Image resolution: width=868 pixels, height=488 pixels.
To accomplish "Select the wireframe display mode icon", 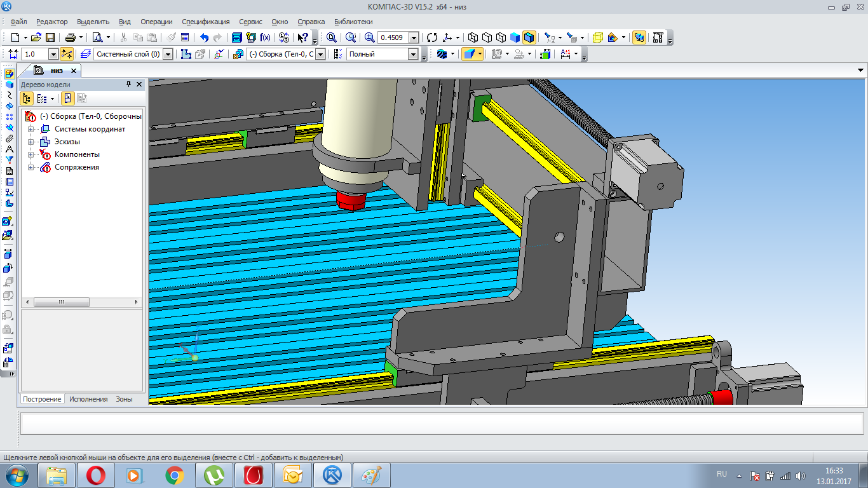I will click(x=471, y=37).
